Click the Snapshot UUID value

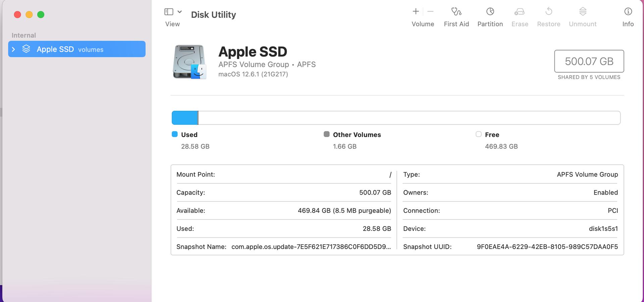point(547,247)
